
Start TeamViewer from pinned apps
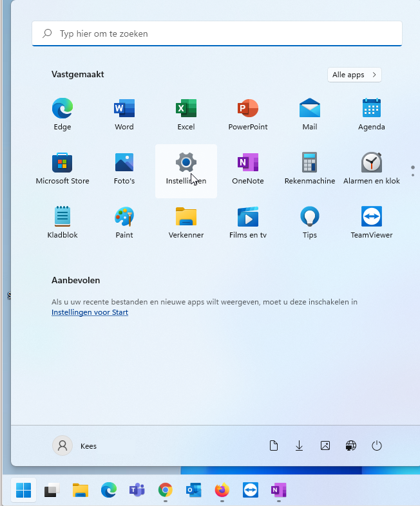(371, 223)
